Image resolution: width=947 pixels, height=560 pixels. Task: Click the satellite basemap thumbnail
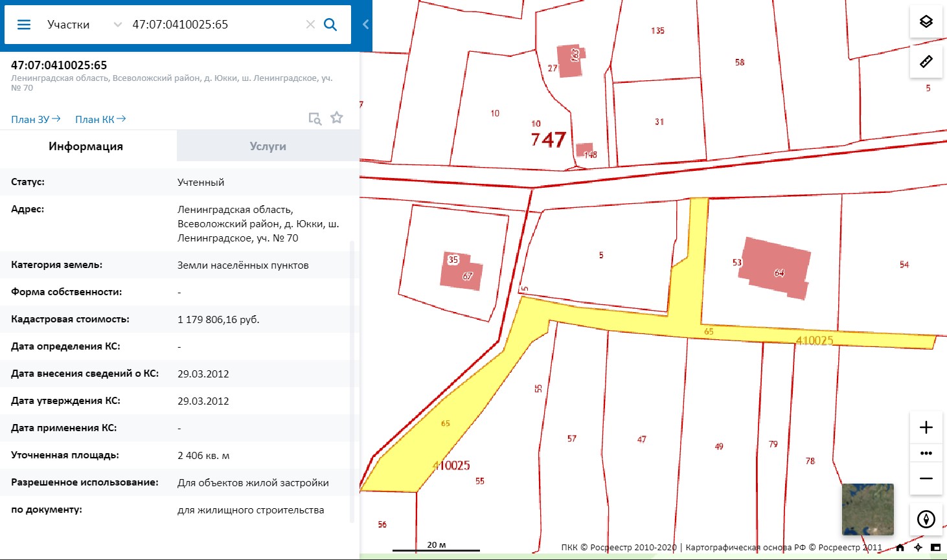867,509
